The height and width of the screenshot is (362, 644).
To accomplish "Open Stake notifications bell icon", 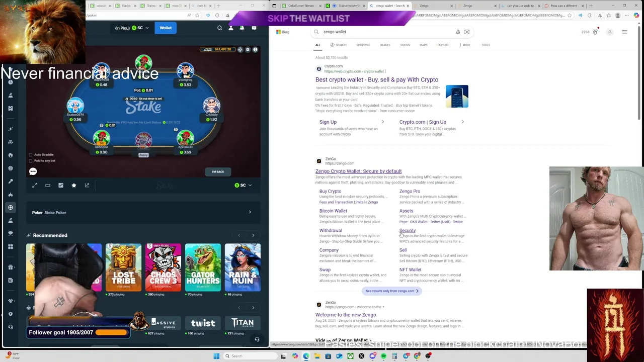I will coord(242,28).
